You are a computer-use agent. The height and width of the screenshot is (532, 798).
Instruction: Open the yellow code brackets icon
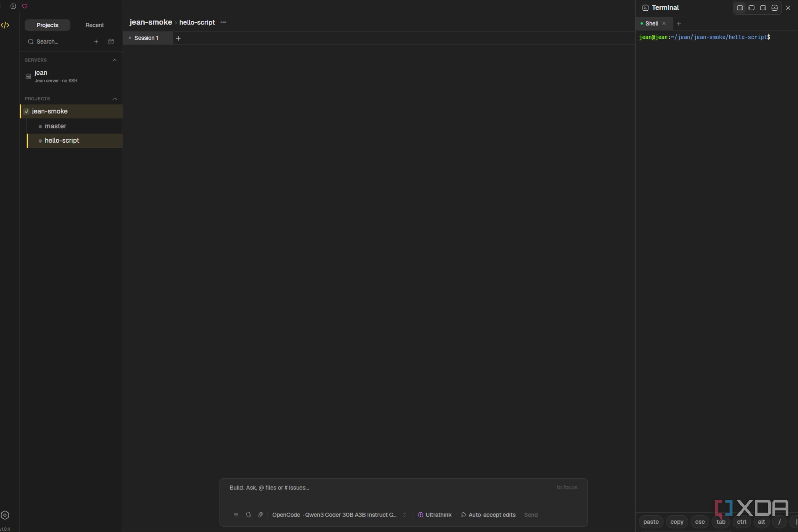pos(5,25)
